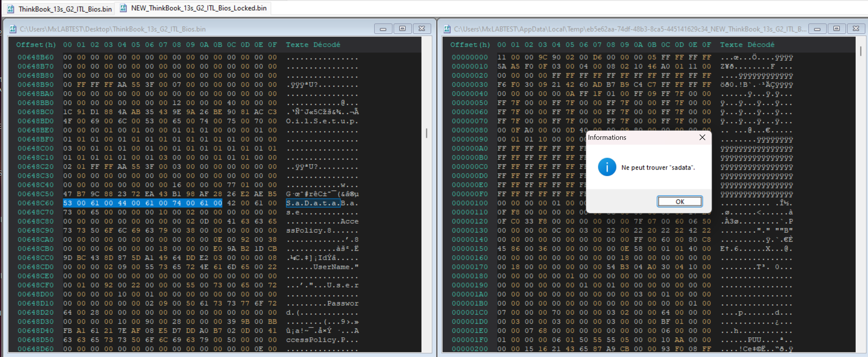868x357 pixels.
Task: Click file icon on Locked.bin tab
Action: pyautogui.click(x=123, y=8)
